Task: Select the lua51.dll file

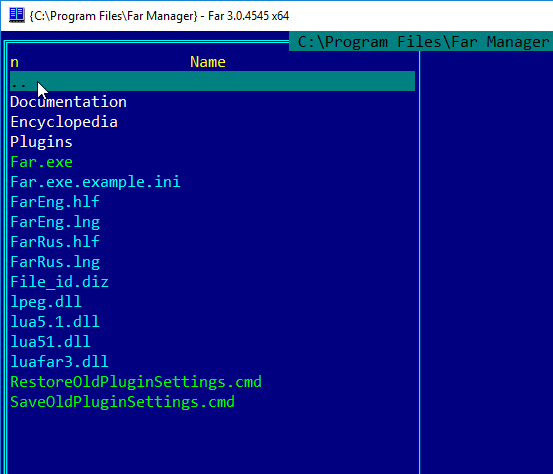Action: (x=50, y=342)
